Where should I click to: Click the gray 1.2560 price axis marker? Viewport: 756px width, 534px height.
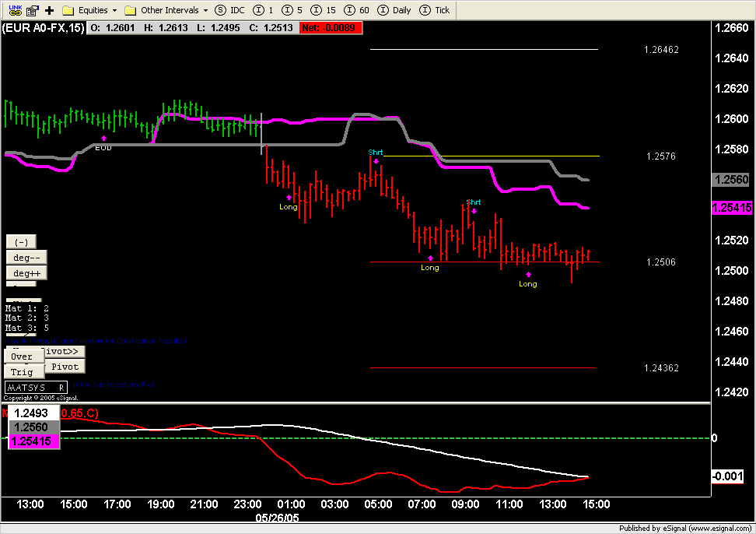731,180
